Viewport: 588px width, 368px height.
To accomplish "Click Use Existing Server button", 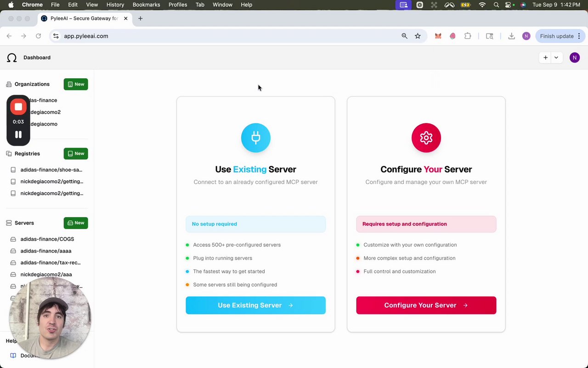I will point(256,305).
